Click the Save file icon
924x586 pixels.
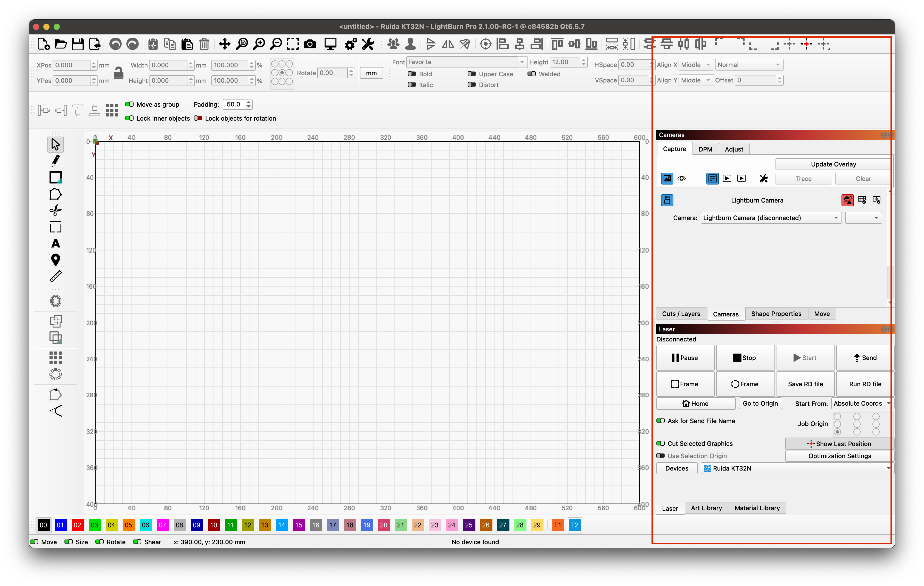click(x=78, y=44)
